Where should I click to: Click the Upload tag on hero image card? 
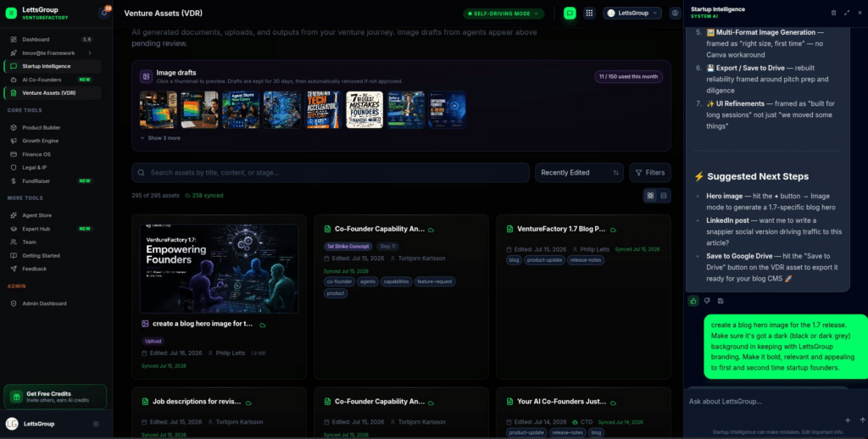153,342
